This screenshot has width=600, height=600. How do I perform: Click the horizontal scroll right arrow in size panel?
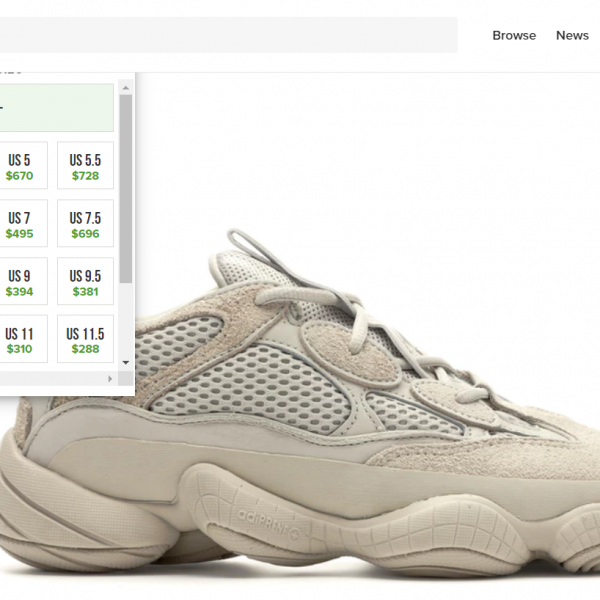(111, 378)
